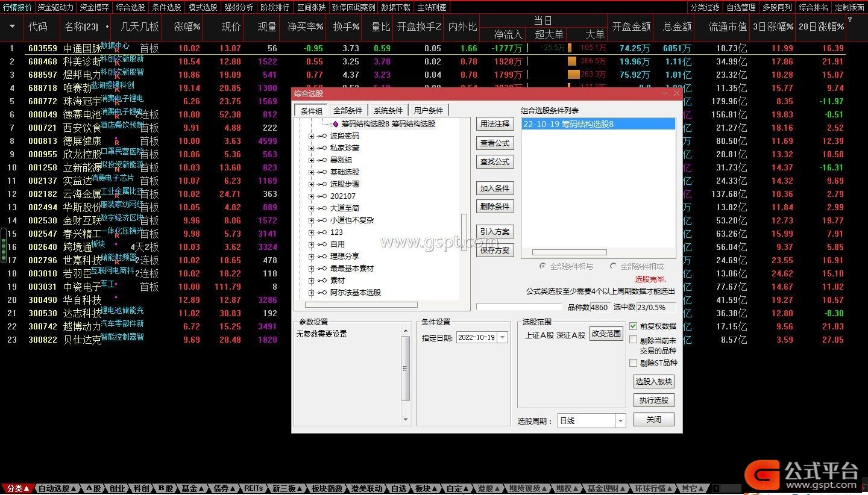This screenshot has width=868, height=495.
Task: Click the left scroll arrow of the bottom tab strip
Action: [x=715, y=488]
